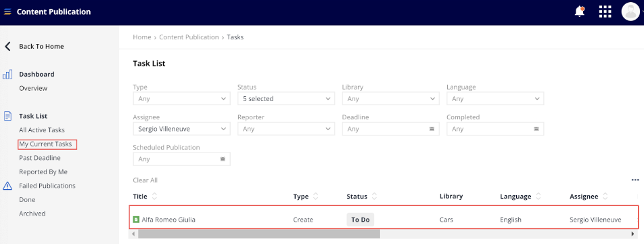Click the Clear All filters link

tap(145, 180)
